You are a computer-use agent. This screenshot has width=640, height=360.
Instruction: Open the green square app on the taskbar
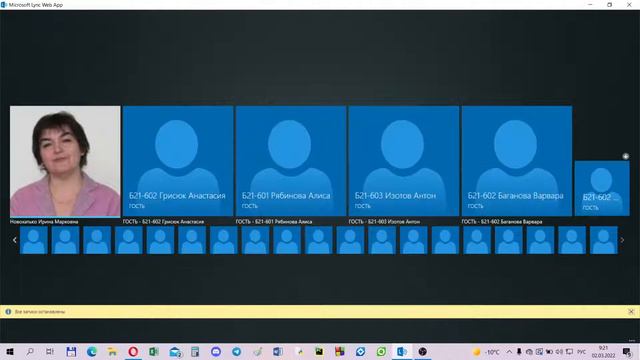point(381,351)
